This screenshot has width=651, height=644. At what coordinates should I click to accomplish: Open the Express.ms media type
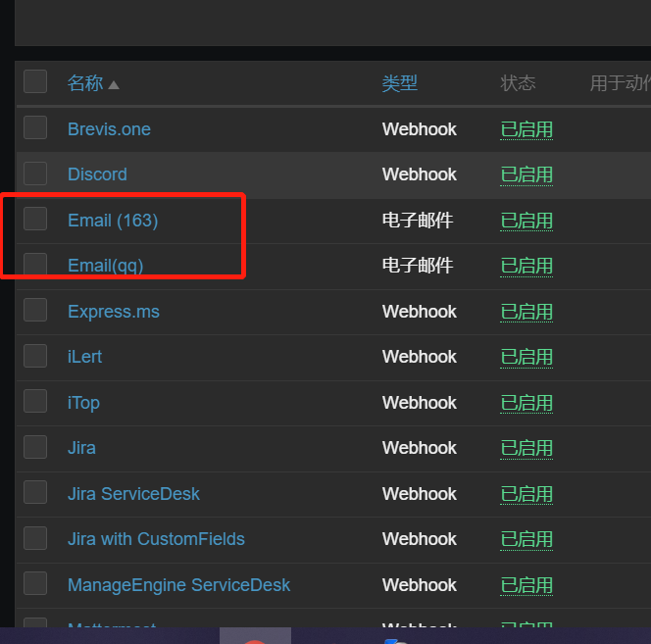[x=114, y=312]
